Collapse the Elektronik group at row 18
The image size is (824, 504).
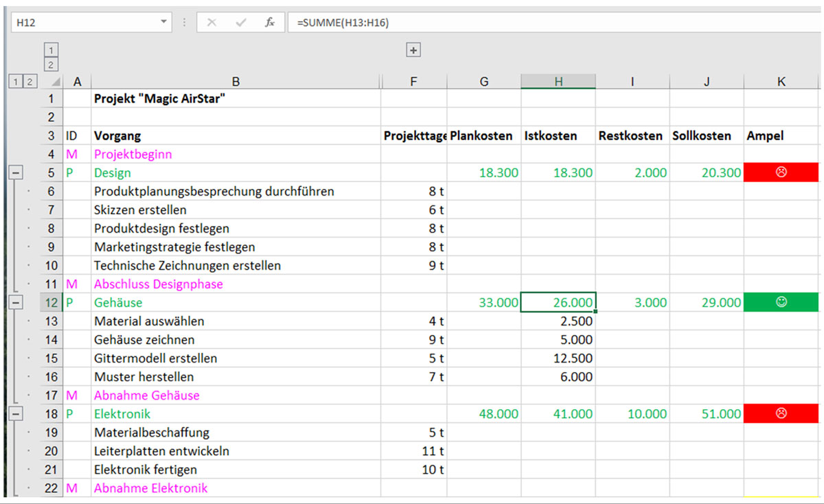15,414
